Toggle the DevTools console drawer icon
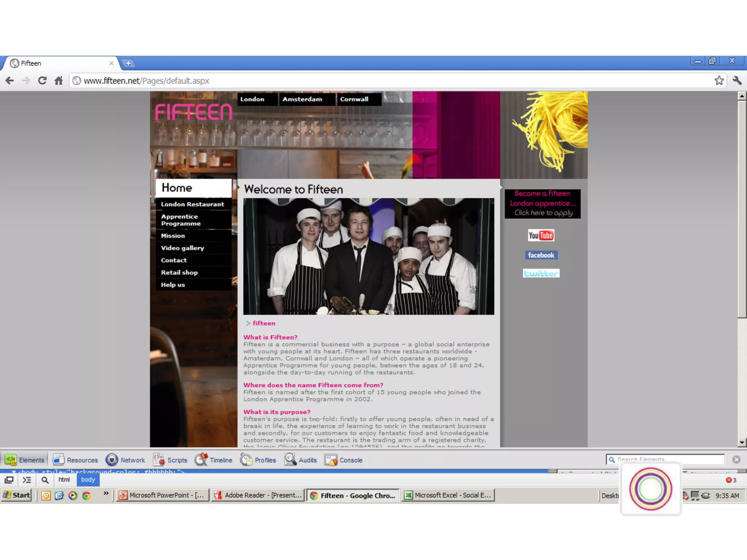Viewport: 747px width, 560px height. click(27, 480)
